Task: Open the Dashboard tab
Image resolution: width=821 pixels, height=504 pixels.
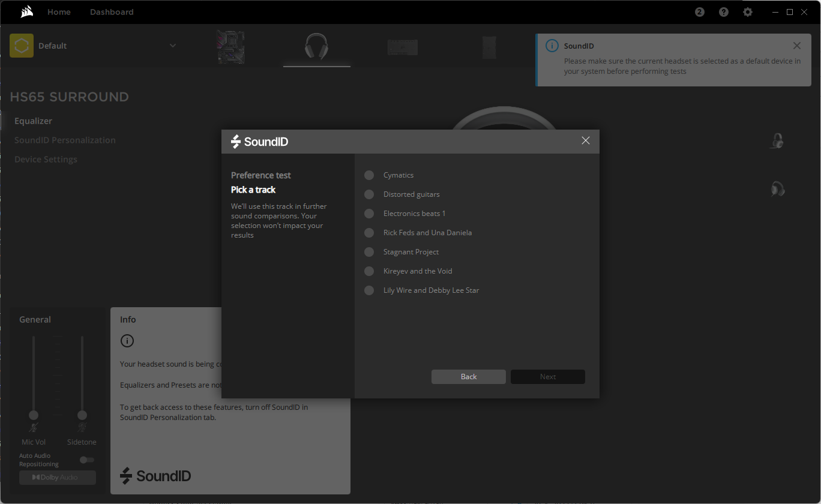Action: 112,12
